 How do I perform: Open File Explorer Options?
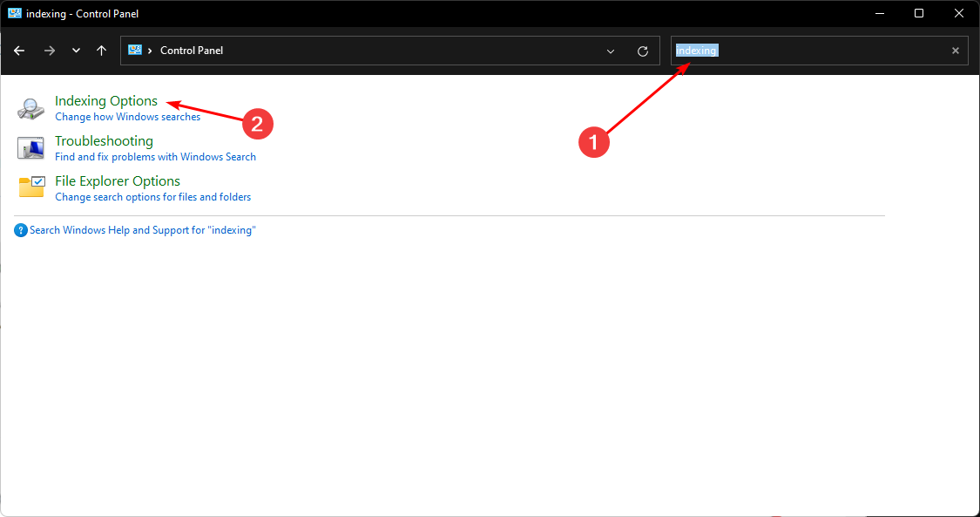(118, 180)
